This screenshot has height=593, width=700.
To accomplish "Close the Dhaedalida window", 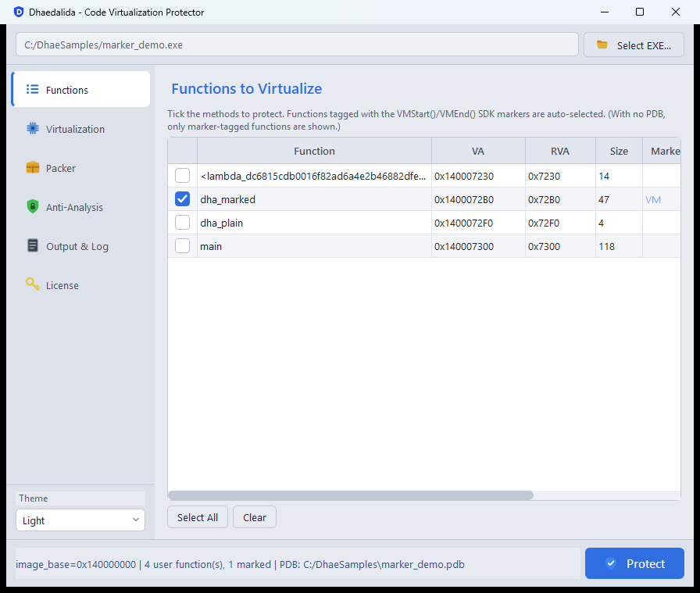I will 676,12.
